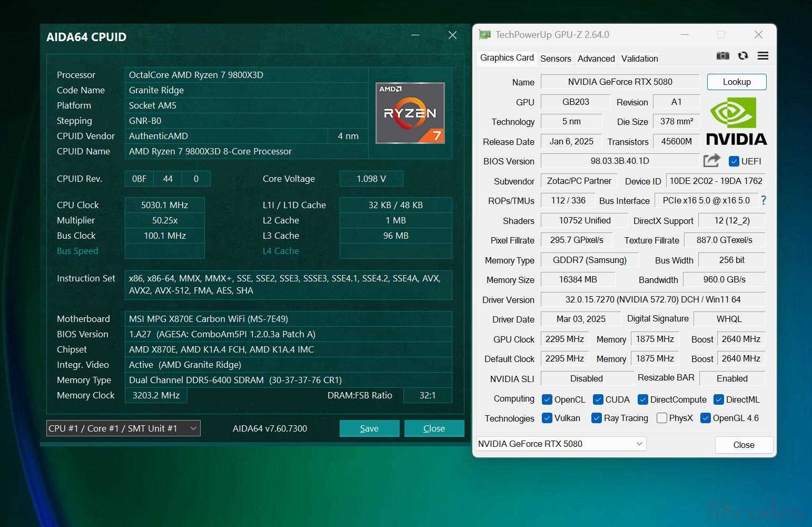Click the AMD Ryzen 7 logo

tap(410, 113)
